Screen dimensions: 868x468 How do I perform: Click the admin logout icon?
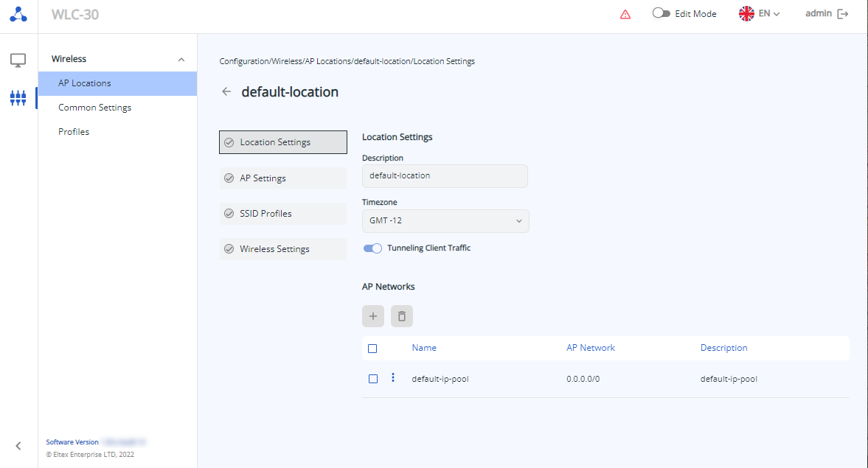[843, 14]
